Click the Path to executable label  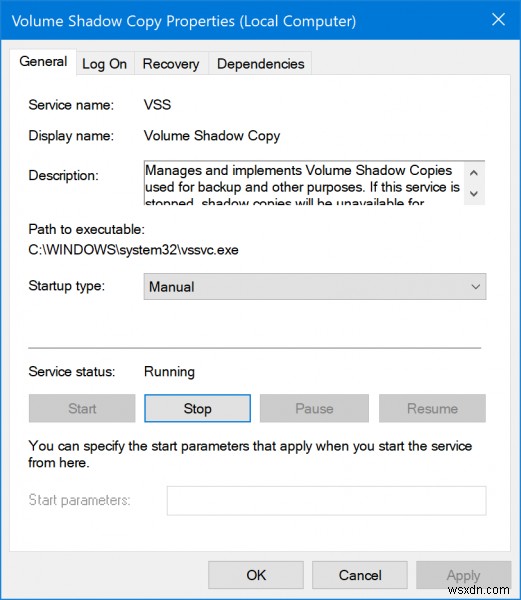(x=87, y=229)
